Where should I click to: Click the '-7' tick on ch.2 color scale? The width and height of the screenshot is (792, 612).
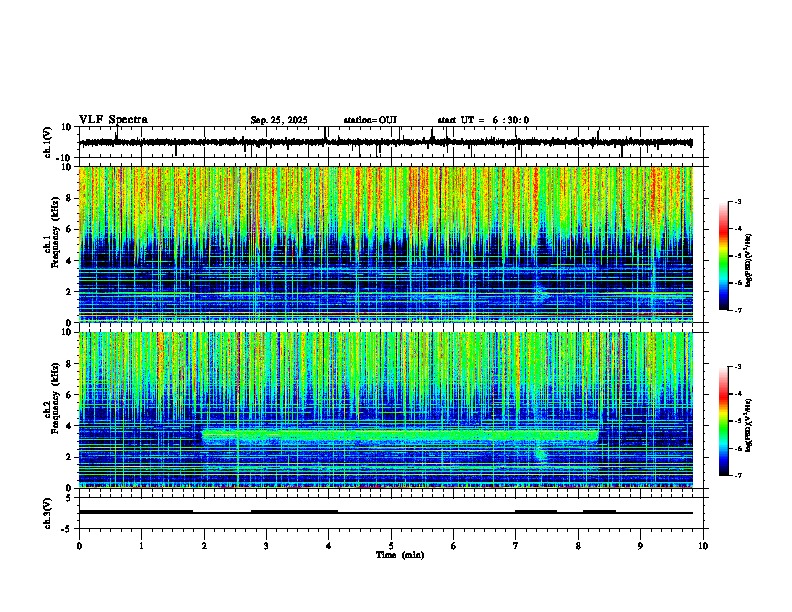pyautogui.click(x=737, y=476)
